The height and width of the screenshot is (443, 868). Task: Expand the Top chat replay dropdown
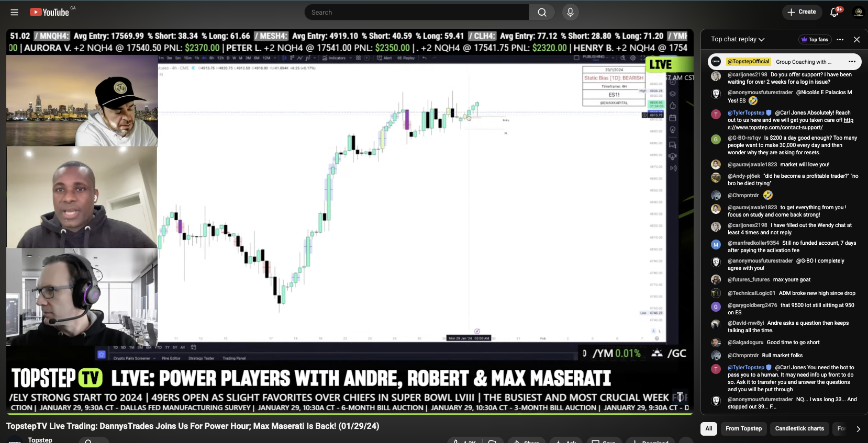(x=738, y=39)
